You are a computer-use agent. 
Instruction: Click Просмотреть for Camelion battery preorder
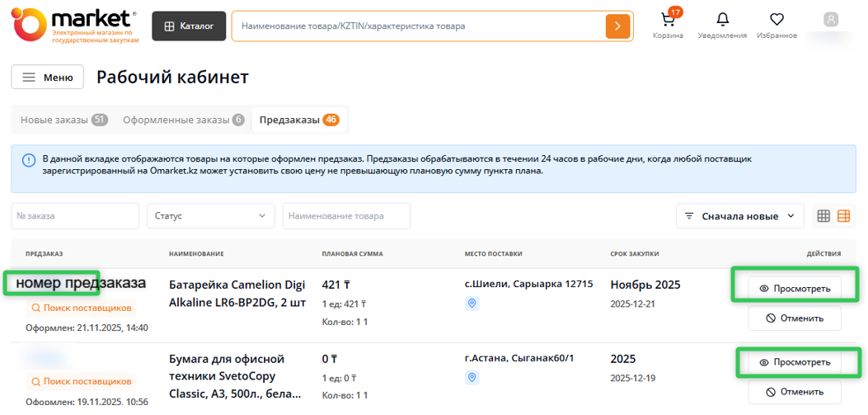tap(795, 289)
